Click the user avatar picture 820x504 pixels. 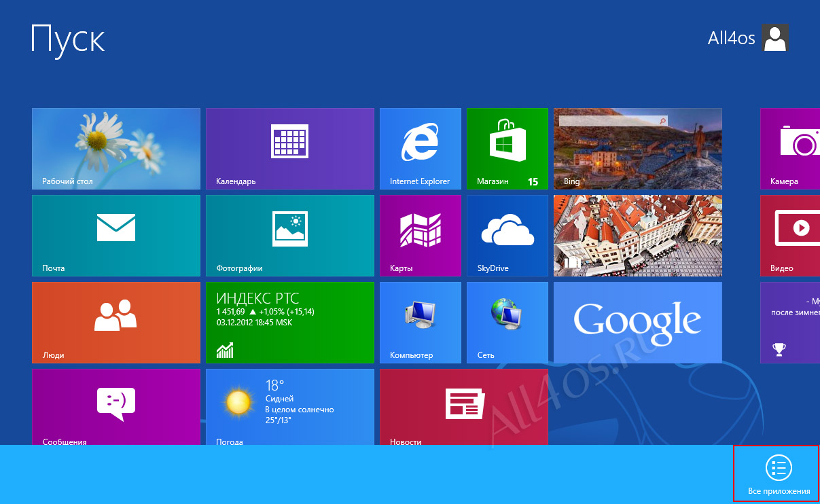[x=775, y=38]
